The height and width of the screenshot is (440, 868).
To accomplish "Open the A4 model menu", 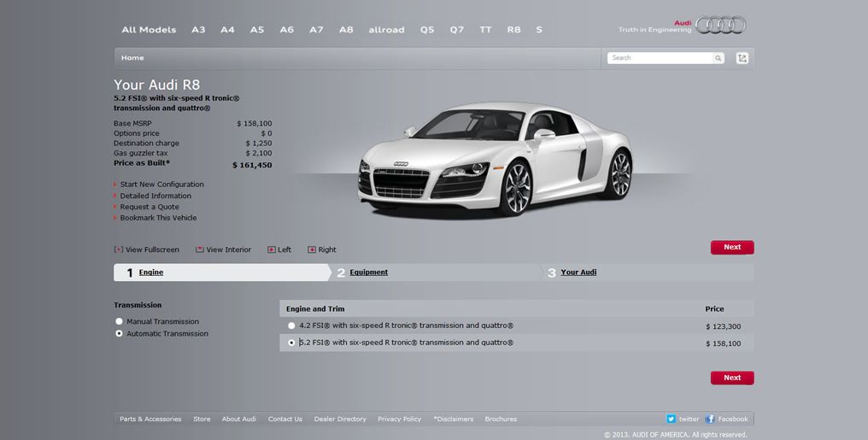I will click(227, 30).
